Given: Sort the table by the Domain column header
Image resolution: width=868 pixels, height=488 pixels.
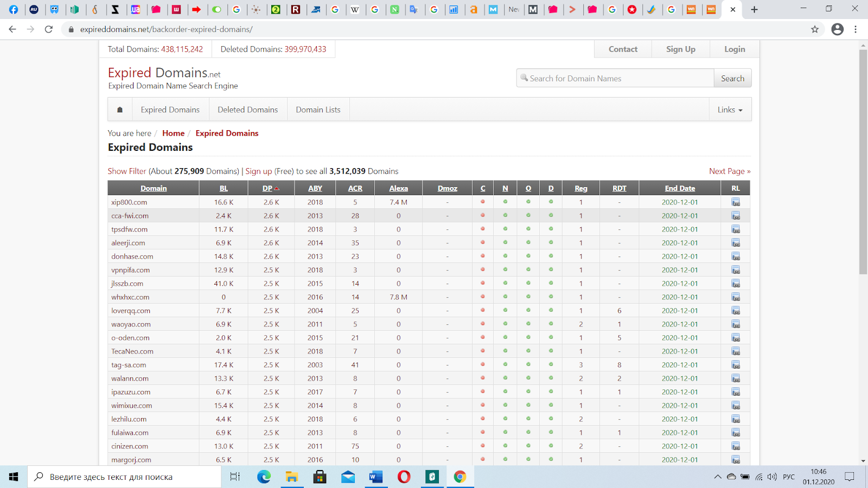Looking at the screenshot, I should [154, 188].
